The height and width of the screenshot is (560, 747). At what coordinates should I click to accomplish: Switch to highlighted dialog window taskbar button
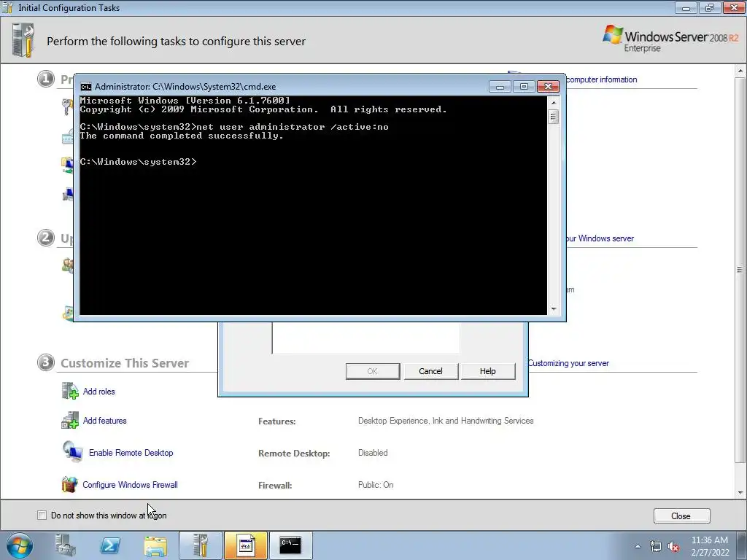tap(246, 545)
